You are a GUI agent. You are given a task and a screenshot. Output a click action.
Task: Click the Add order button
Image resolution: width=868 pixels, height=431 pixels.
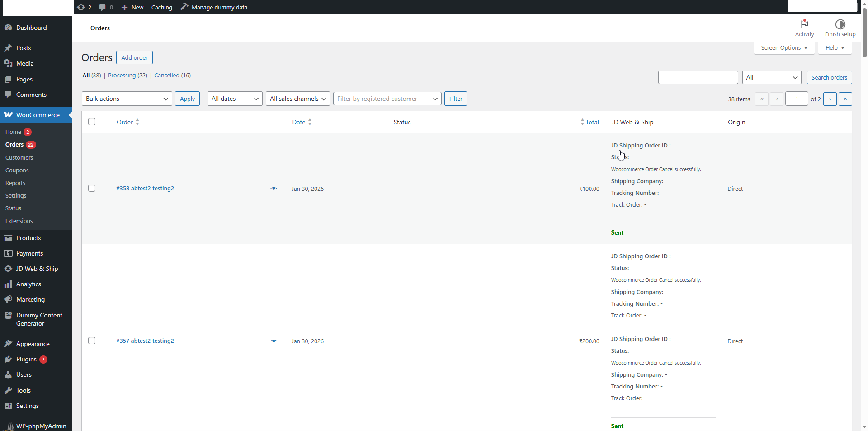(x=134, y=57)
